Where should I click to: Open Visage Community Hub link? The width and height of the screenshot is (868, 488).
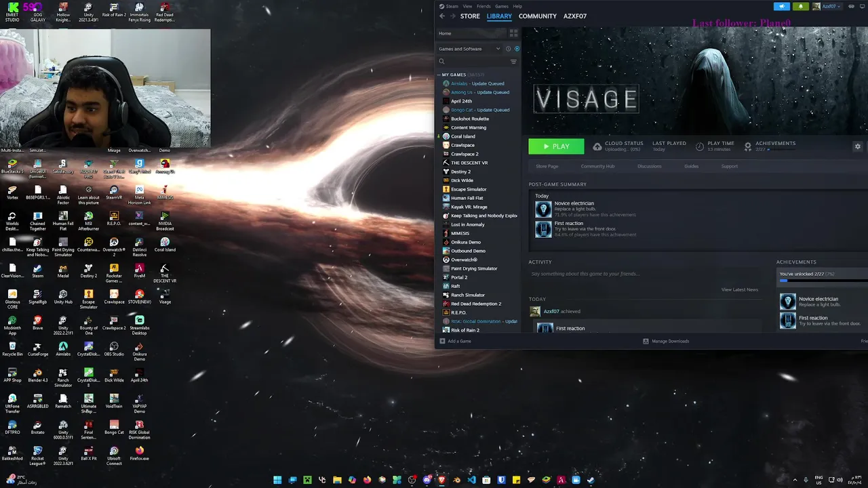pyautogui.click(x=597, y=166)
